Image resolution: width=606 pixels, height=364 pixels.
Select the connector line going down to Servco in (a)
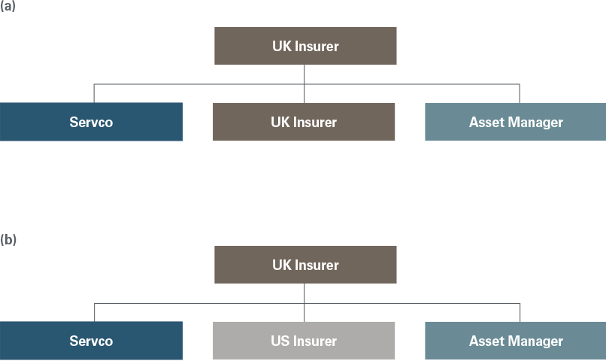click(94, 93)
